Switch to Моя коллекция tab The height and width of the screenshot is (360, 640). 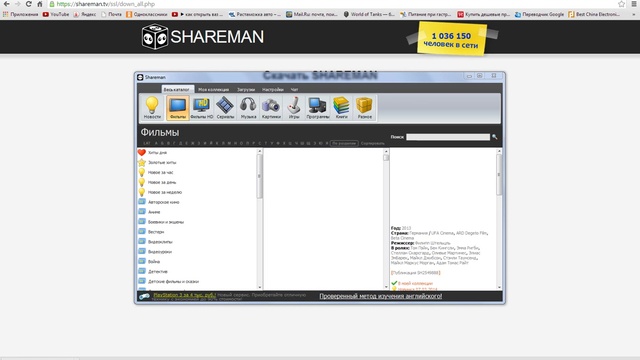click(x=213, y=89)
